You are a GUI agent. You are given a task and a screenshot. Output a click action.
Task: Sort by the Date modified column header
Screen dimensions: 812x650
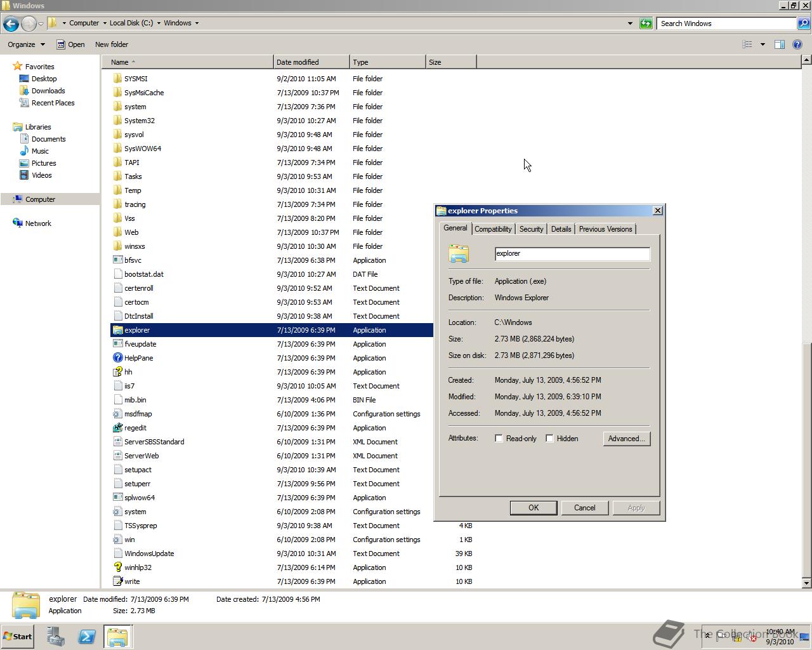click(311, 62)
